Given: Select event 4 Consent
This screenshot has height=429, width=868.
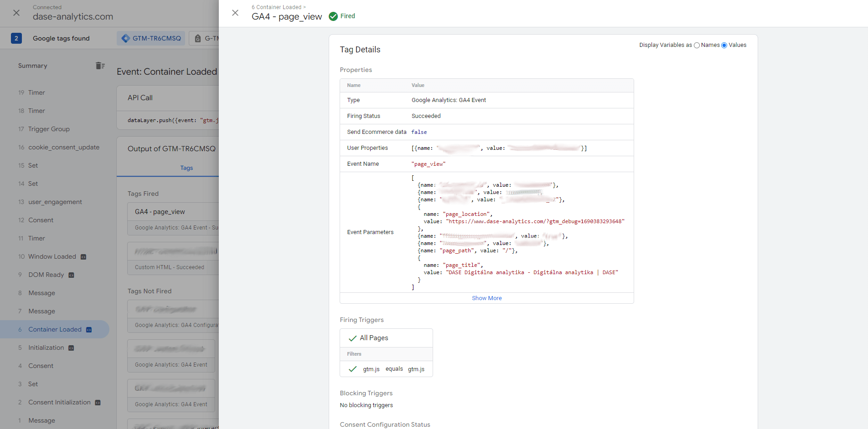Looking at the screenshot, I should pos(55,366).
